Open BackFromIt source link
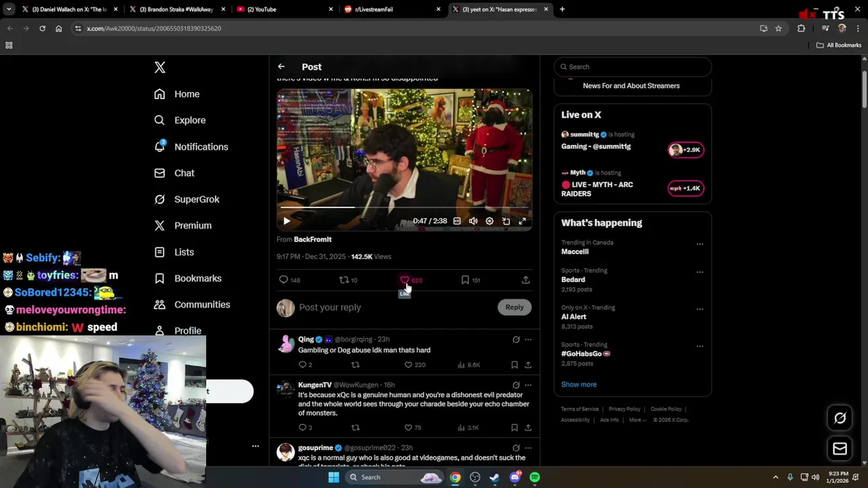The width and height of the screenshot is (868, 488). [313, 239]
